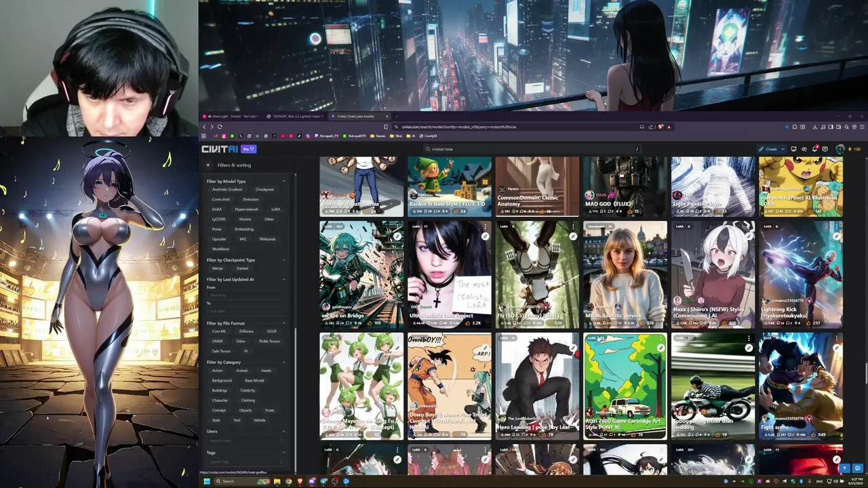868x488 pixels.
Task: Collapse Filter by Checkpoint Type section
Action: click(x=283, y=260)
